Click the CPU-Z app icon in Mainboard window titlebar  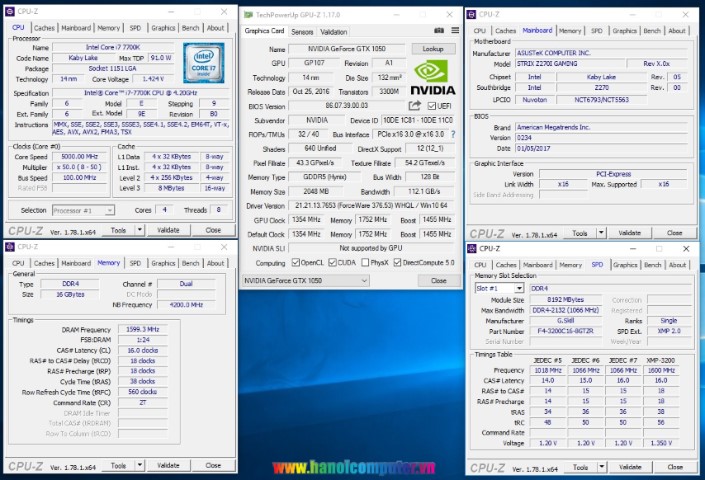point(471,14)
